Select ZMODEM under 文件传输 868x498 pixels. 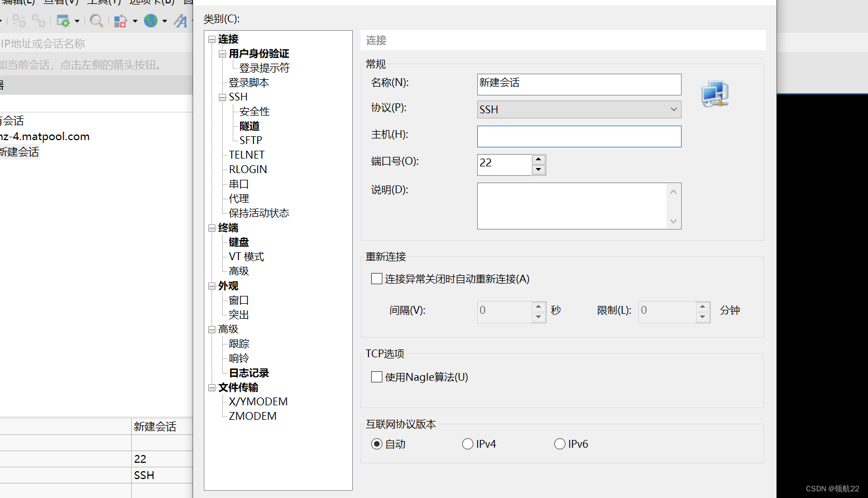pos(253,416)
